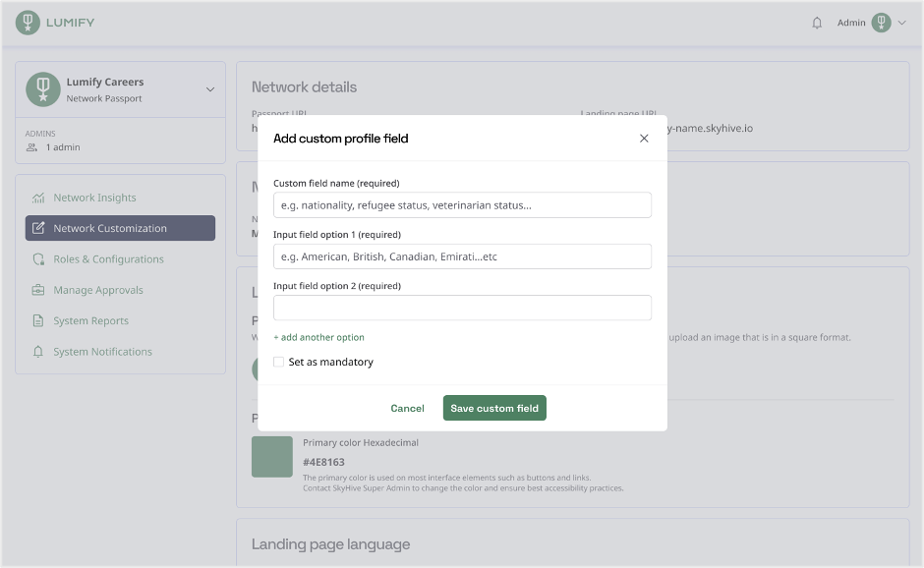The image size is (924, 568).
Task: Click Save custom field button
Action: pyautogui.click(x=494, y=408)
